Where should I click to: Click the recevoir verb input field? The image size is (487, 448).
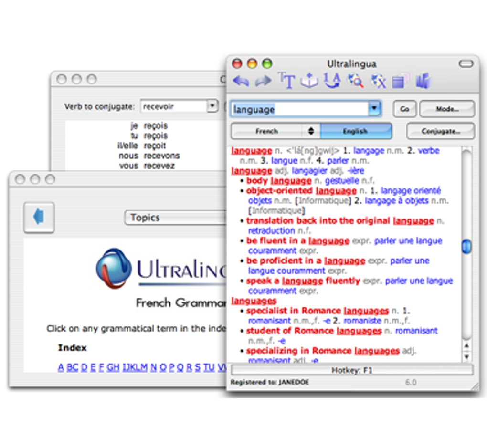[x=174, y=106]
